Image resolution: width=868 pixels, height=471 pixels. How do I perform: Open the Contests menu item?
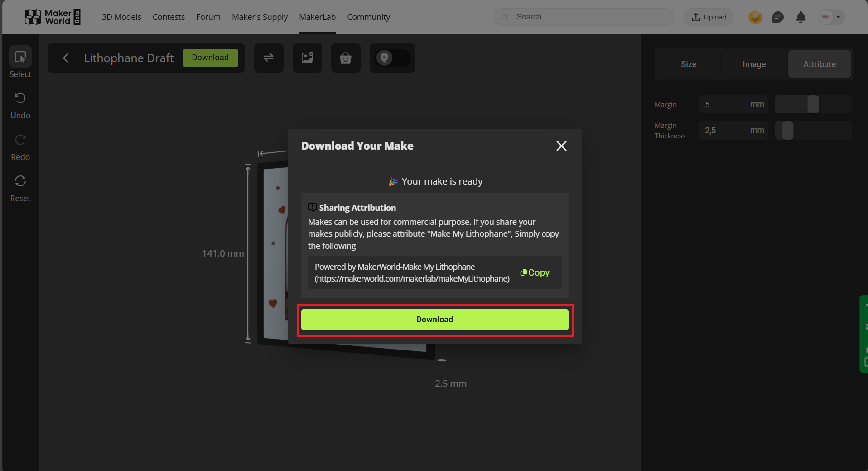(x=169, y=17)
